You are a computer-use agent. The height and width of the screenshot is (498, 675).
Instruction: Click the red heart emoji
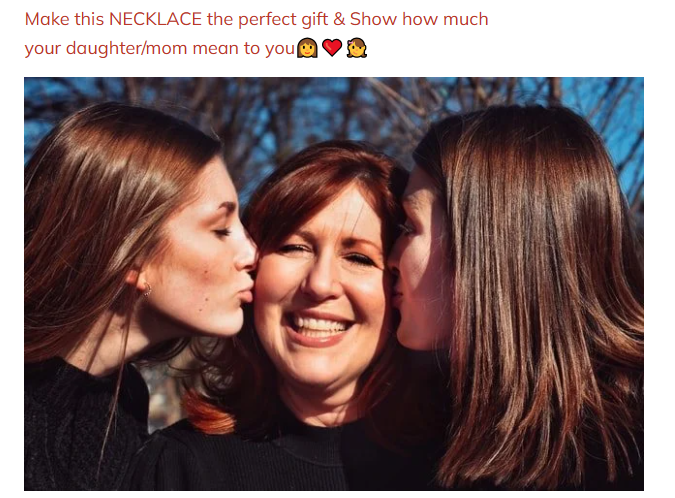tap(332, 48)
